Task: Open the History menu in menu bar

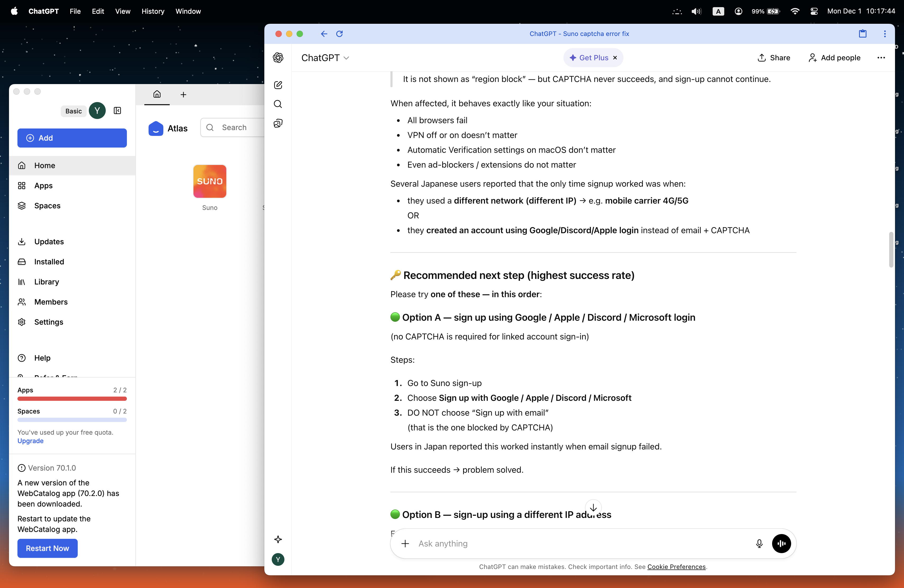Action: pos(153,11)
